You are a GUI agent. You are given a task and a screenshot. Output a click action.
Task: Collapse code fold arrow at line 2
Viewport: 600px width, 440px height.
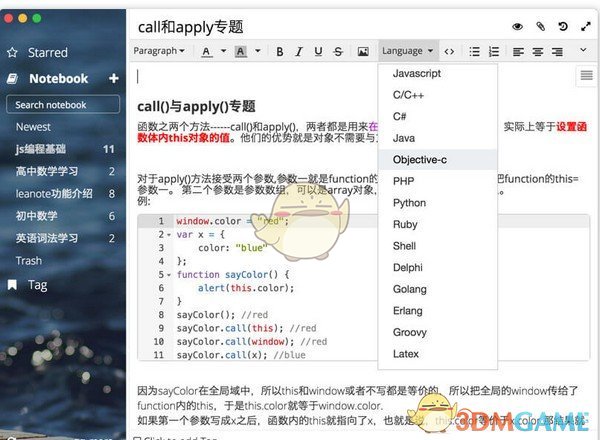tap(169, 235)
